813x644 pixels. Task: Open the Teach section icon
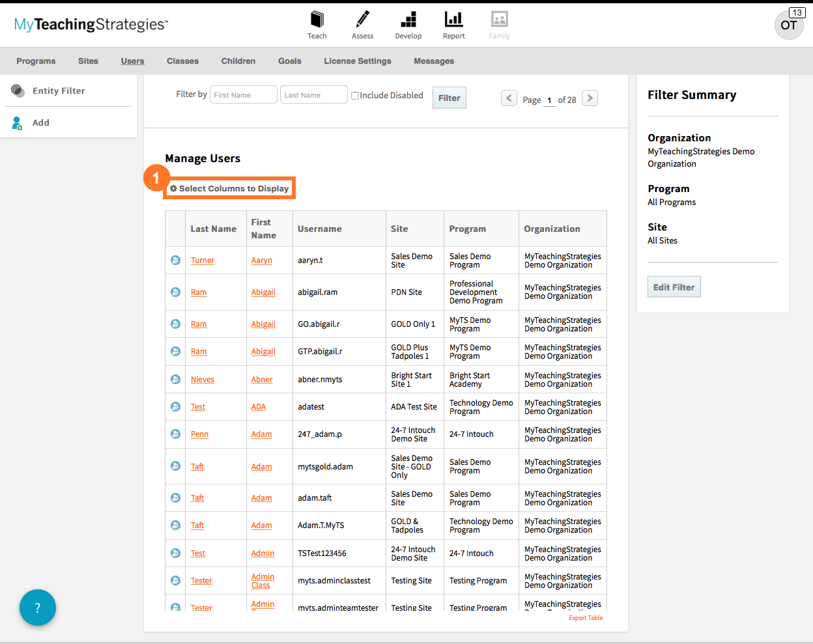[317, 20]
